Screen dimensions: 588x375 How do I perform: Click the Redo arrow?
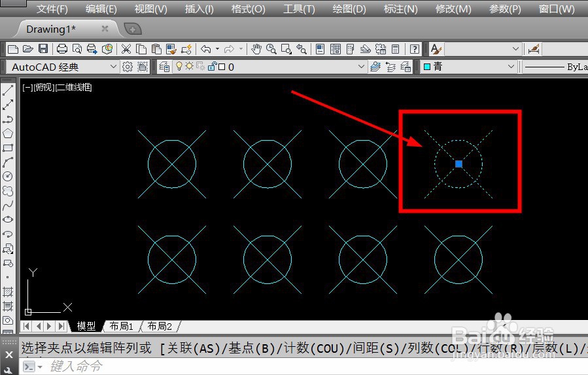tap(229, 49)
